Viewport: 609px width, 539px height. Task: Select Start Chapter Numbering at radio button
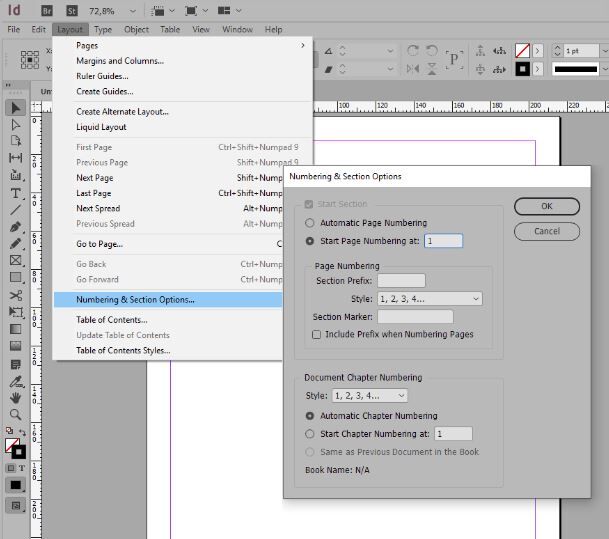point(310,434)
